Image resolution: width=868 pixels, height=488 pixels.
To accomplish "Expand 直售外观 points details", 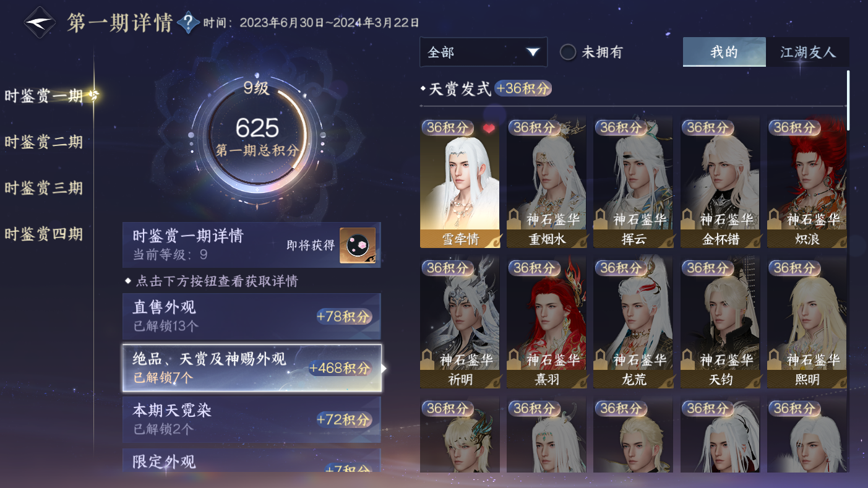I will 252,316.
